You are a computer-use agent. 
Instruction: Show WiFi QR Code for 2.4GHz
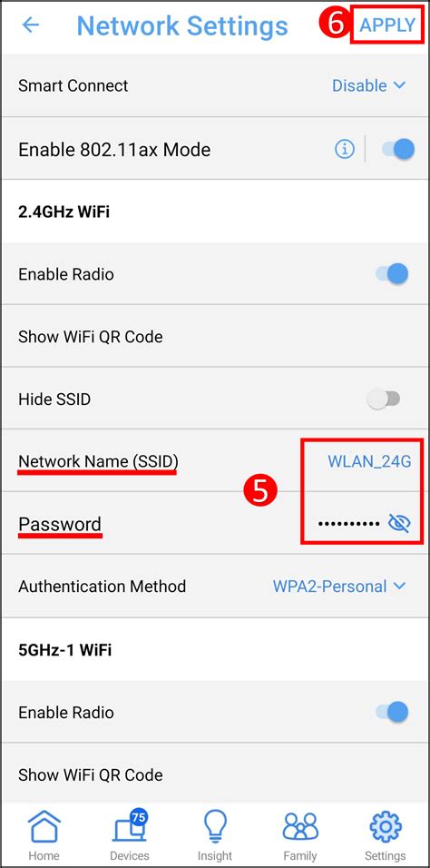pos(215,336)
